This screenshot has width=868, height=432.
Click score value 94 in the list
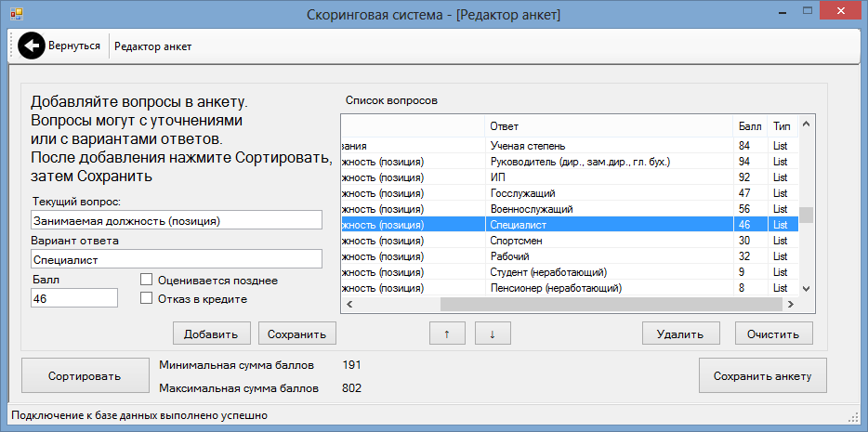744,162
